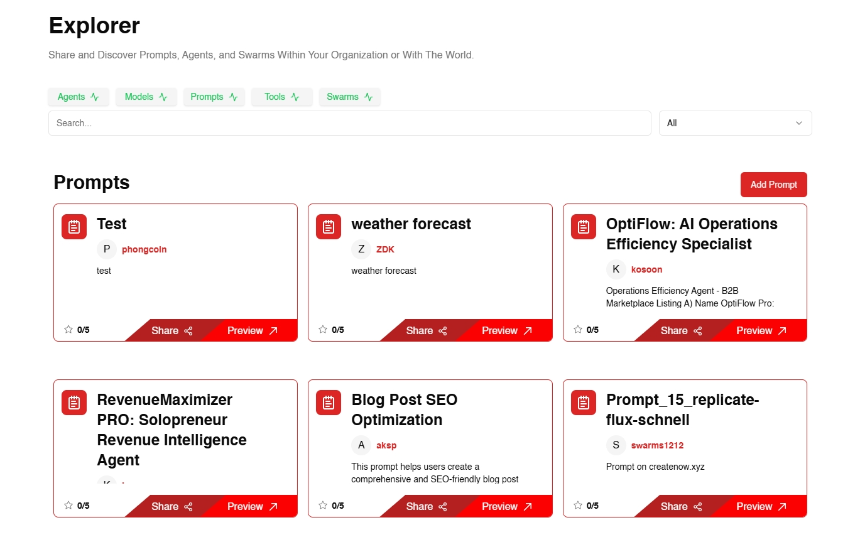Screen dimensions: 860x542
Task: Click the clipboard icon on Prompt_15_replicate-flux-schnell card
Action: click(584, 403)
